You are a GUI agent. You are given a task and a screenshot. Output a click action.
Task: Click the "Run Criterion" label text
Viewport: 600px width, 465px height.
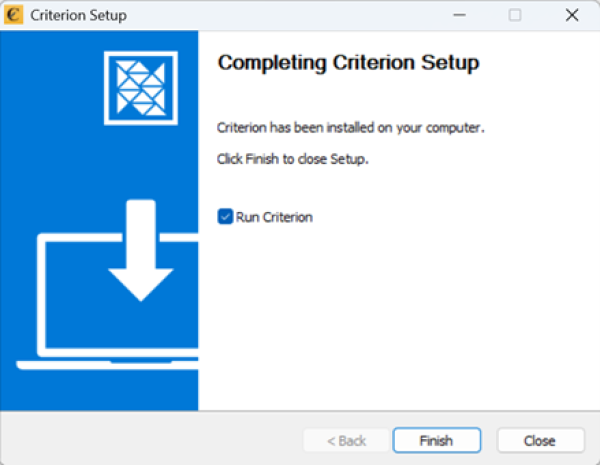pyautogui.click(x=274, y=217)
